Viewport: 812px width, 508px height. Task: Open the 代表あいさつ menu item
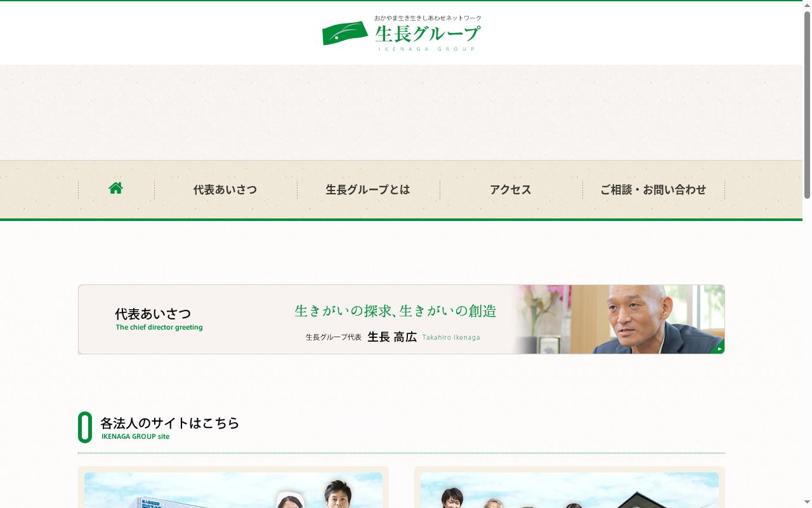pyautogui.click(x=225, y=189)
